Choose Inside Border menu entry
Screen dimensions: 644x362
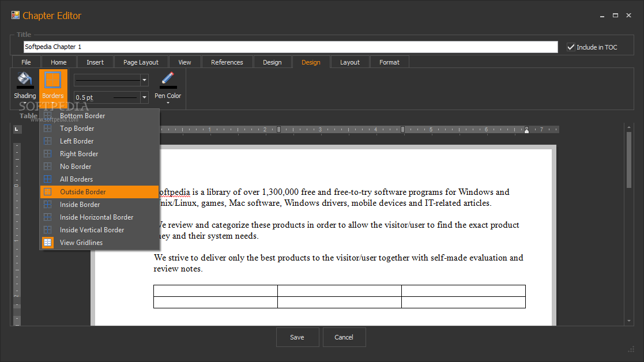tap(99, 205)
